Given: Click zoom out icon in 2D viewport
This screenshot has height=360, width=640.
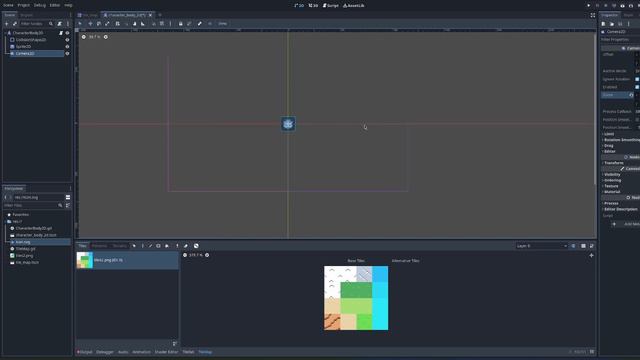Looking at the screenshot, I should 84,37.
